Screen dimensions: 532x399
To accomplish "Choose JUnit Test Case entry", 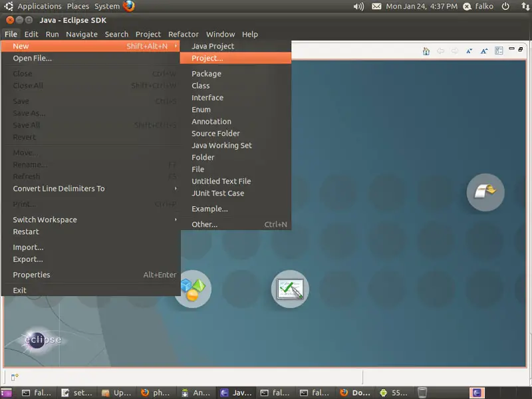I will (x=236, y=194).
